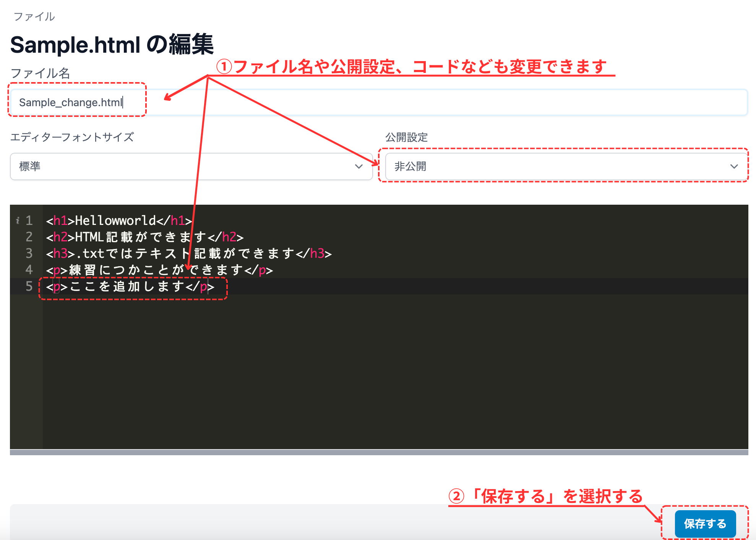756x540 pixels.
Task: Click the chevron arrow of 標準 dropdown
Action: coord(359,167)
